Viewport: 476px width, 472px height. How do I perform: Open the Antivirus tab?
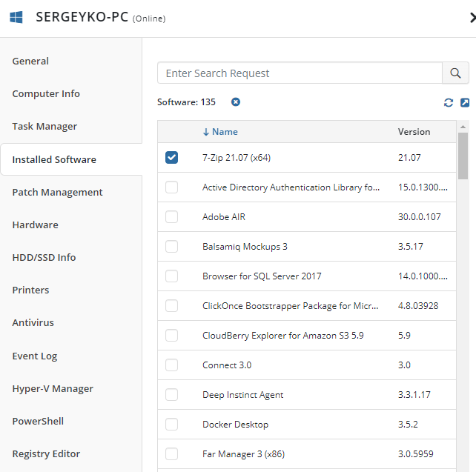click(33, 323)
